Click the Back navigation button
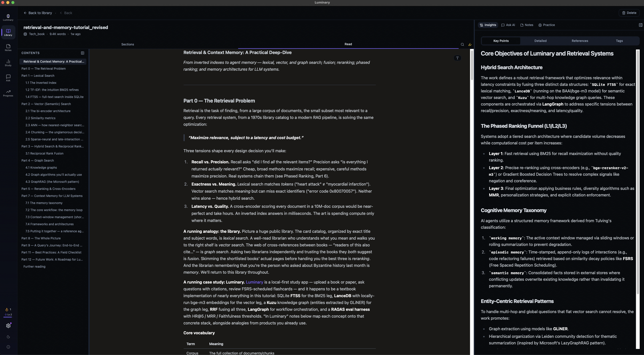 pyautogui.click(x=66, y=13)
